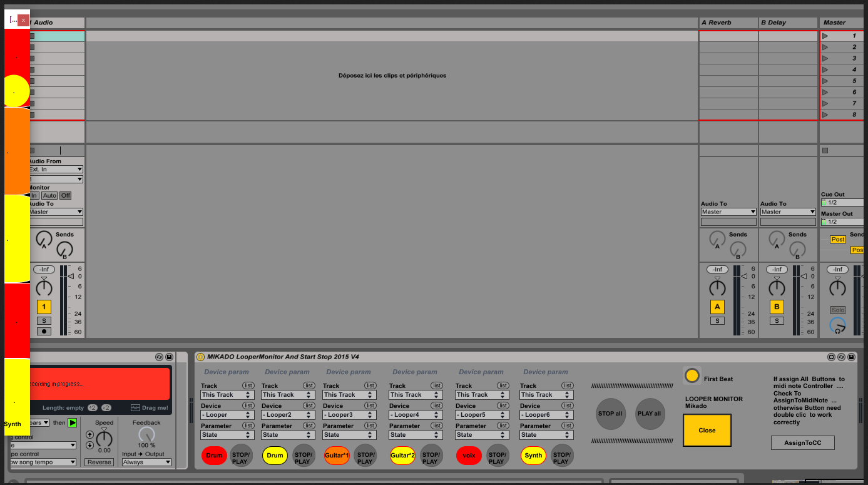The image size is (868, 485).
Task: Open the Device dropdown showing '- Looper3'
Action: point(349,415)
